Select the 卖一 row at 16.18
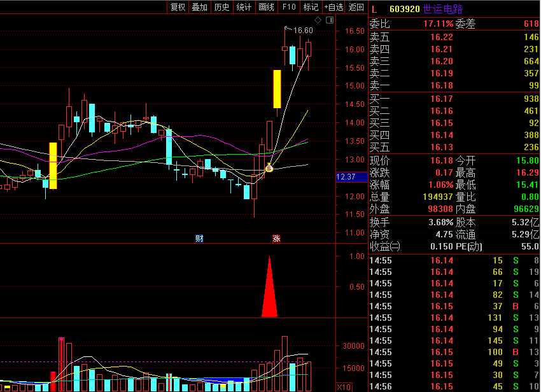 click(454, 85)
